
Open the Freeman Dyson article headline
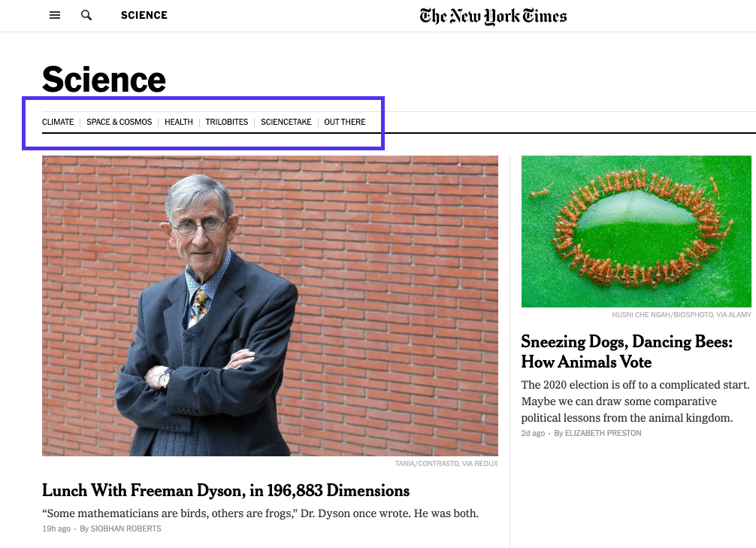pos(225,491)
